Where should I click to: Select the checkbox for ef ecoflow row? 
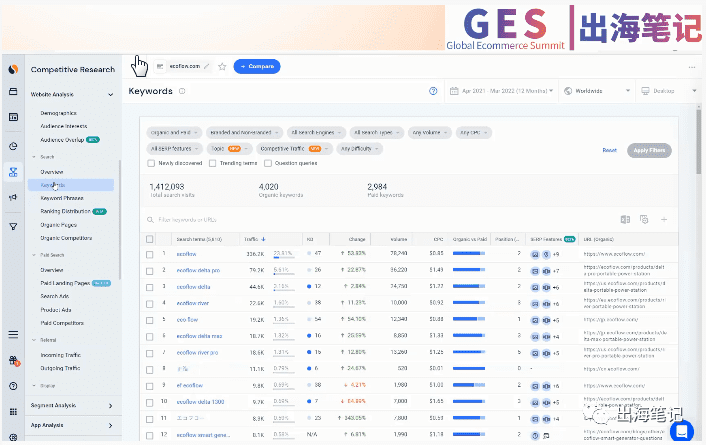(x=149, y=386)
